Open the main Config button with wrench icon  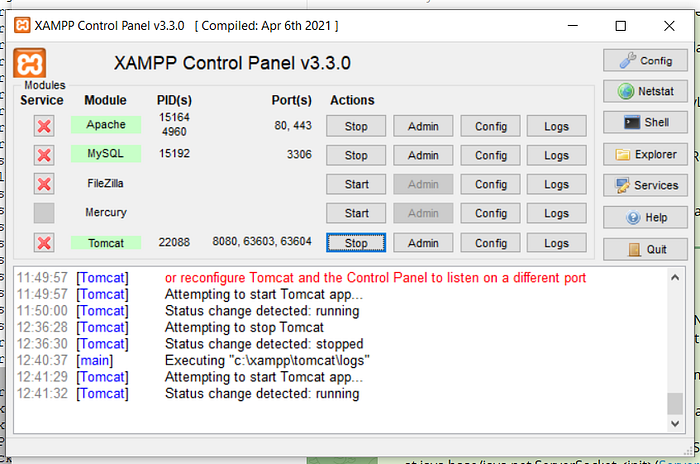645,60
